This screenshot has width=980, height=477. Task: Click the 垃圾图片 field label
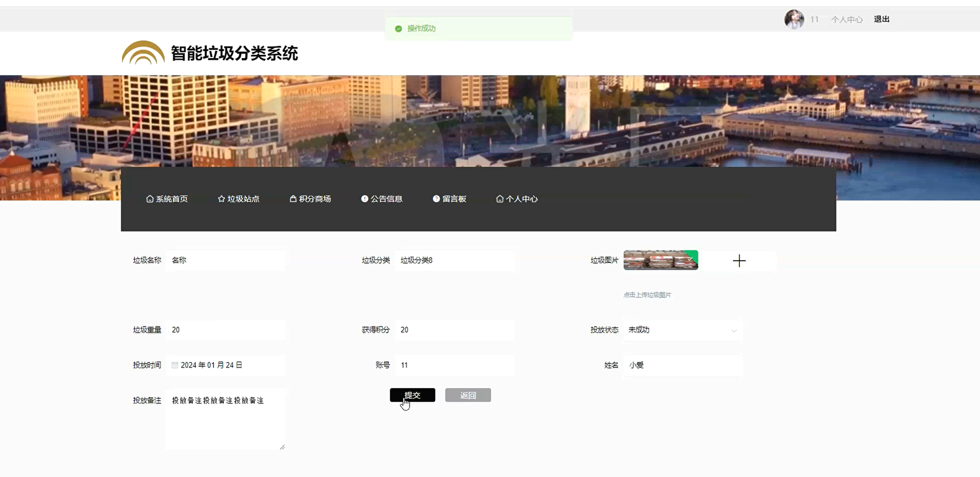pos(605,260)
